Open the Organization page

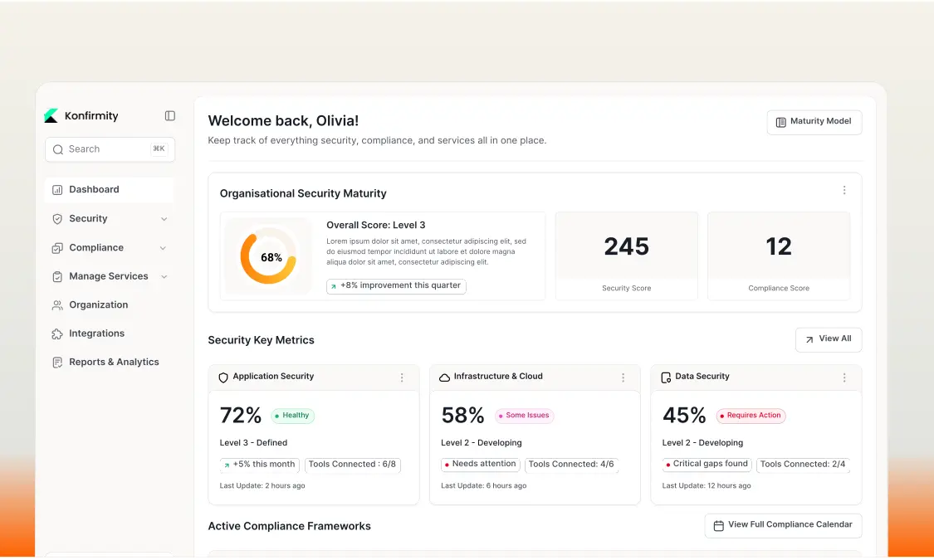(x=110, y=304)
